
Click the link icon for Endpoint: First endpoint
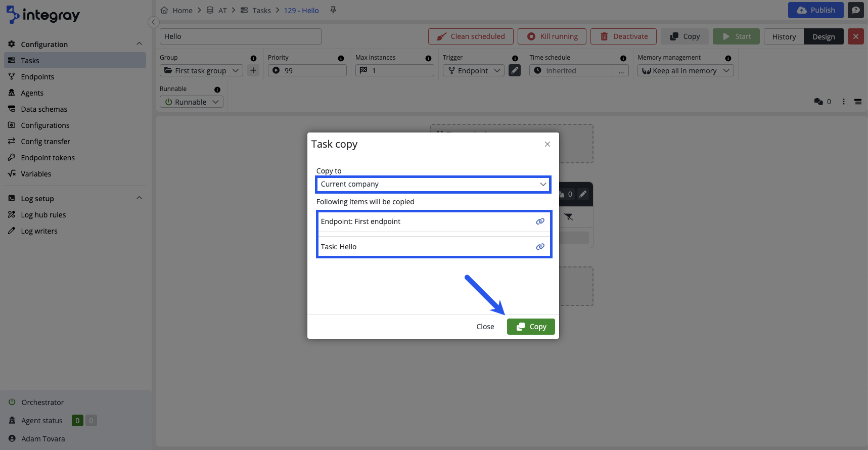click(540, 221)
